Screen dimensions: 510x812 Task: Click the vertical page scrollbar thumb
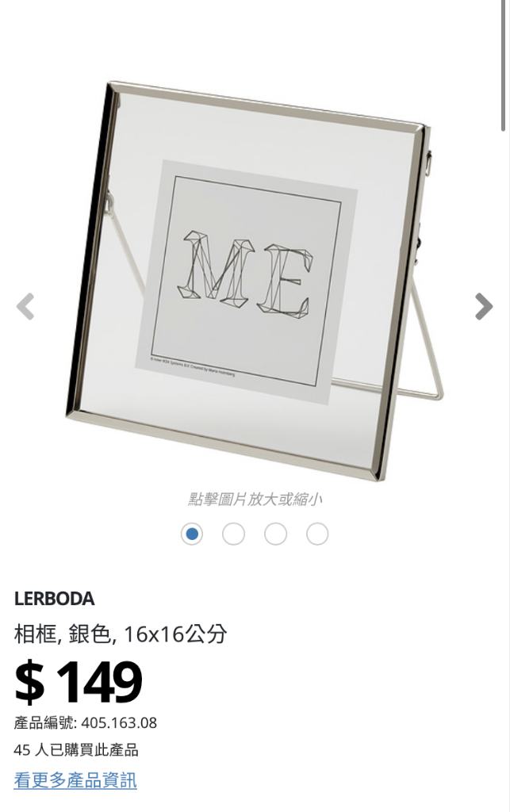pyautogui.click(x=504, y=65)
